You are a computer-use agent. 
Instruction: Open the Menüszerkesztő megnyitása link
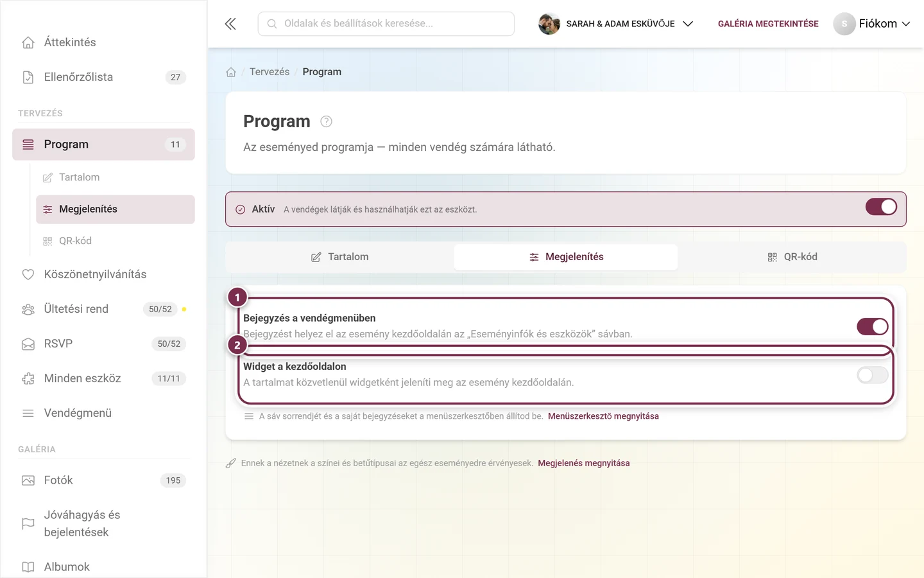click(x=603, y=416)
